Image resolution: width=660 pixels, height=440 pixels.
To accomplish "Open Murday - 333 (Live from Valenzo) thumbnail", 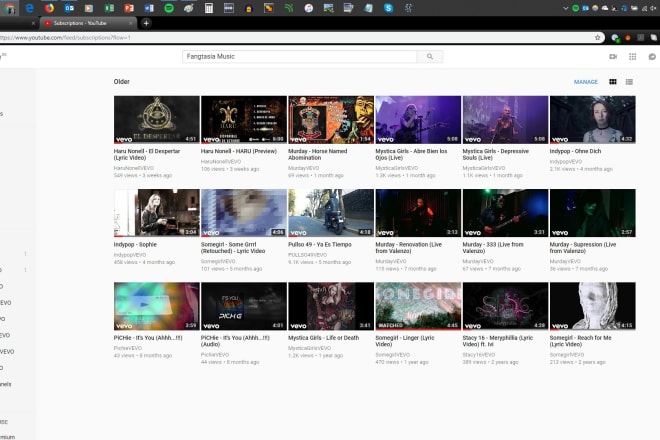I will 505,213.
